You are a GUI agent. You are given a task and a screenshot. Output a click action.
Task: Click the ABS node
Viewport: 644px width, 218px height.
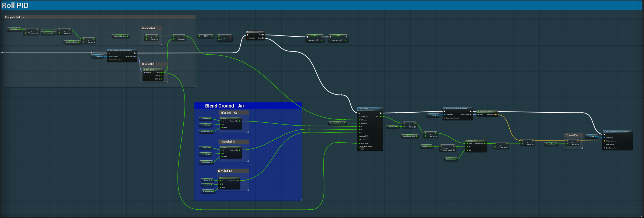pyautogui.click(x=206, y=36)
